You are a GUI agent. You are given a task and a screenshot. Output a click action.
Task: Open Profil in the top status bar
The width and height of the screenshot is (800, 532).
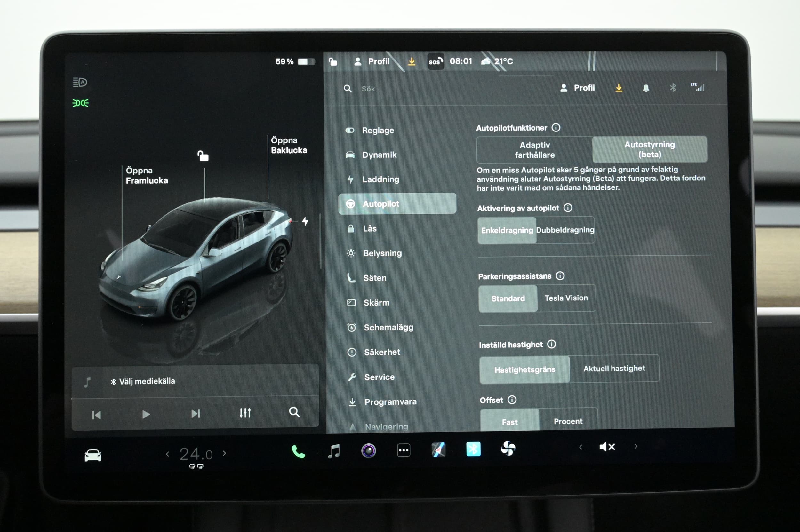pyautogui.click(x=372, y=61)
